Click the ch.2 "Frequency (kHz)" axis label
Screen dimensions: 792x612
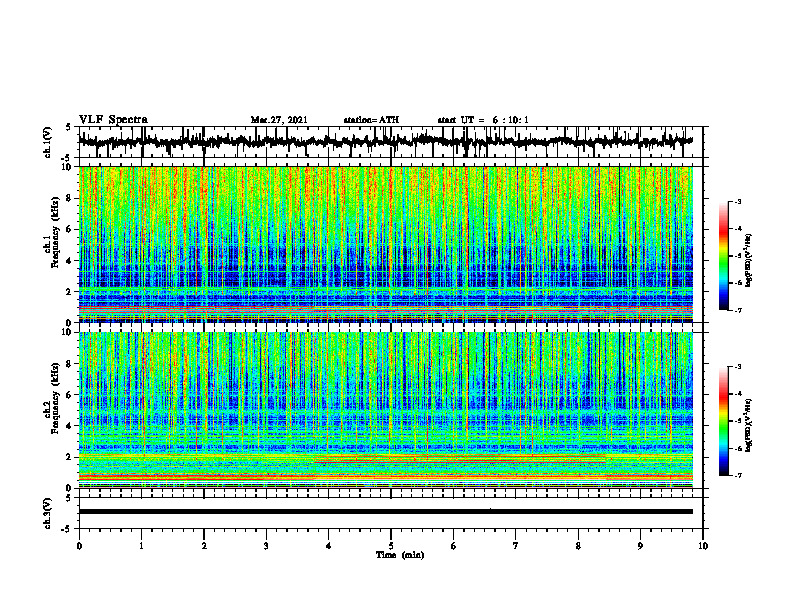pos(55,398)
